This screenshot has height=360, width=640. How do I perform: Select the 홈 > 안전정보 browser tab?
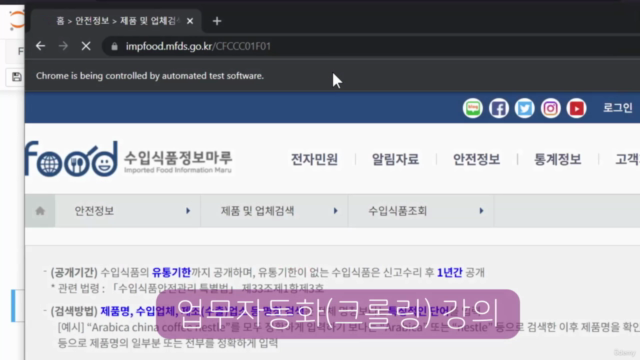pyautogui.click(x=116, y=21)
